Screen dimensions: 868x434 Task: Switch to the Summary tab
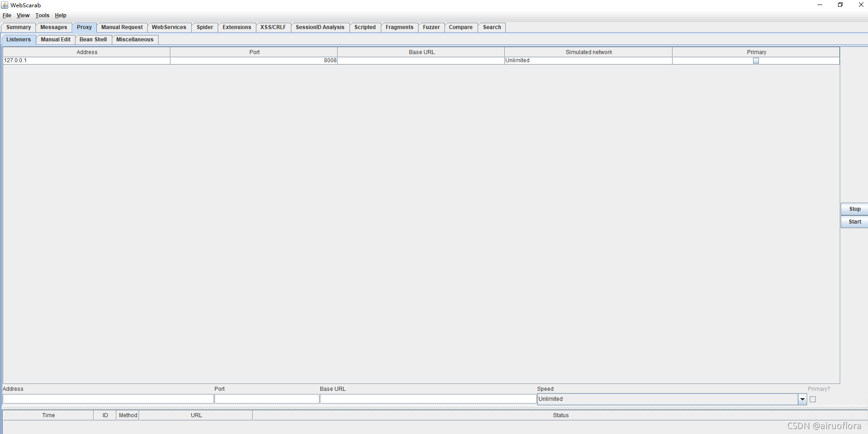point(19,27)
